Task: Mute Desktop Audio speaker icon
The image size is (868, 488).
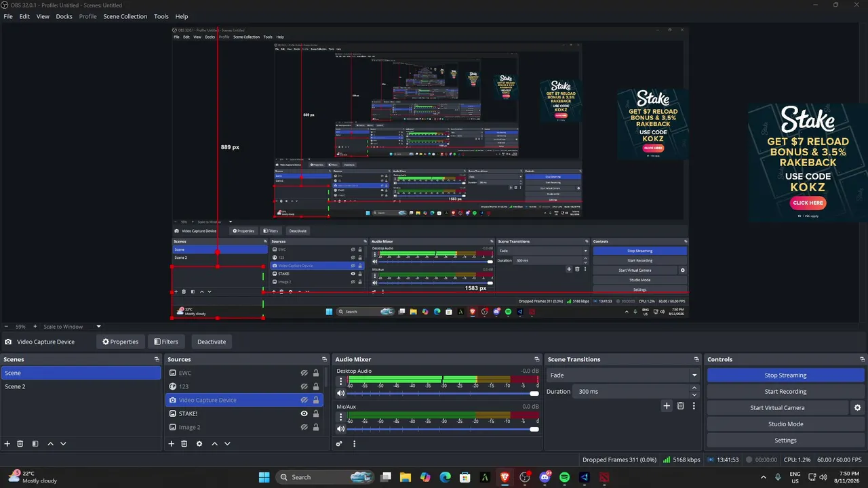Action: (x=341, y=393)
